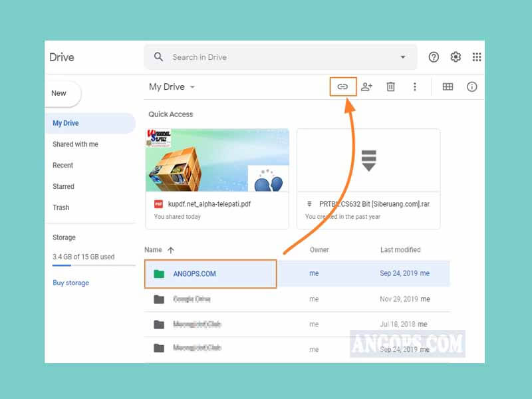Click the storage usage progress bar
The height and width of the screenshot is (399, 532).
tap(94, 265)
